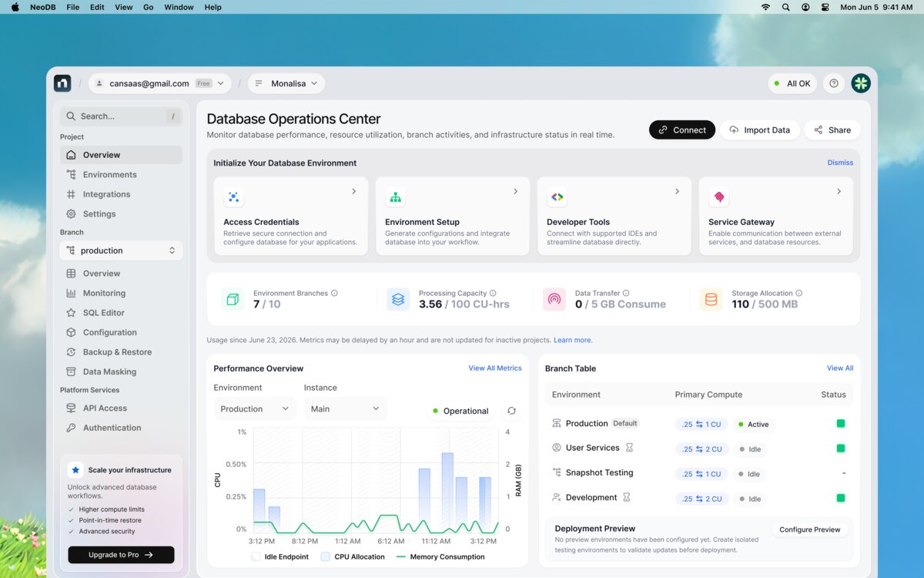Refresh the performance chart
The image size is (924, 578).
[x=511, y=411]
